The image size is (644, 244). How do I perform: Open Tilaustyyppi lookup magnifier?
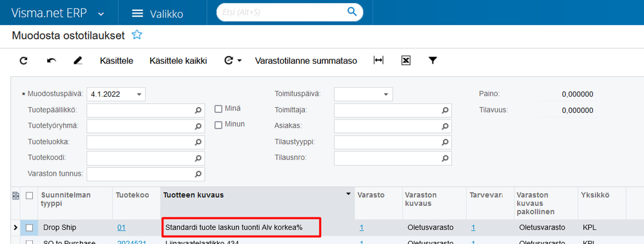445,142
